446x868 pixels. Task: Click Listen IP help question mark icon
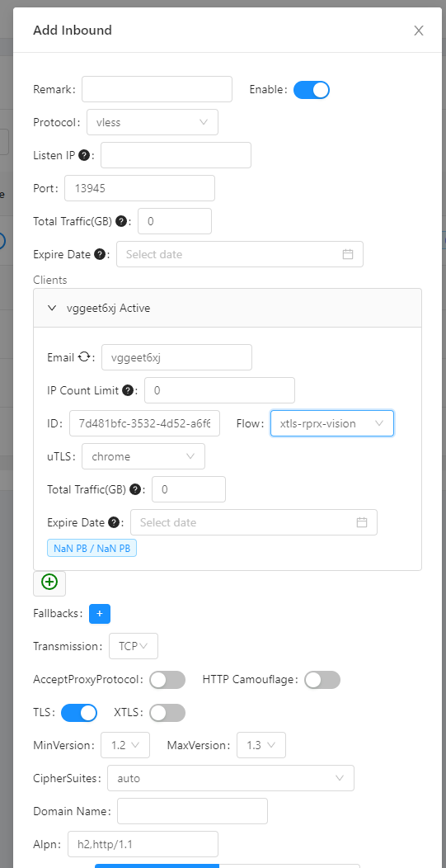(x=84, y=155)
